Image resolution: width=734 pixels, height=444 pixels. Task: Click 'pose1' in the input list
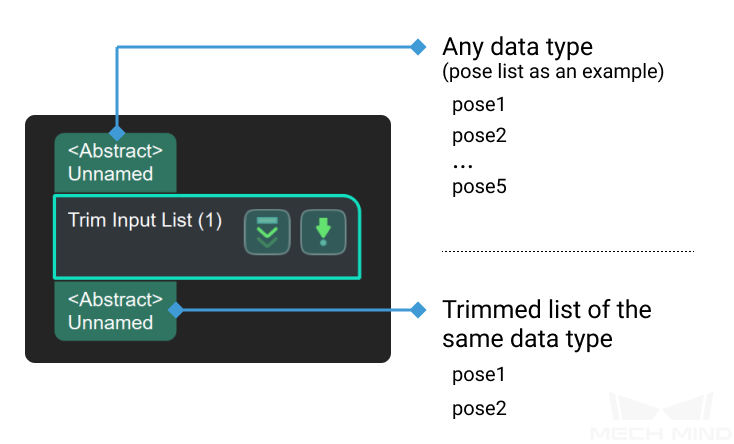[x=479, y=107]
